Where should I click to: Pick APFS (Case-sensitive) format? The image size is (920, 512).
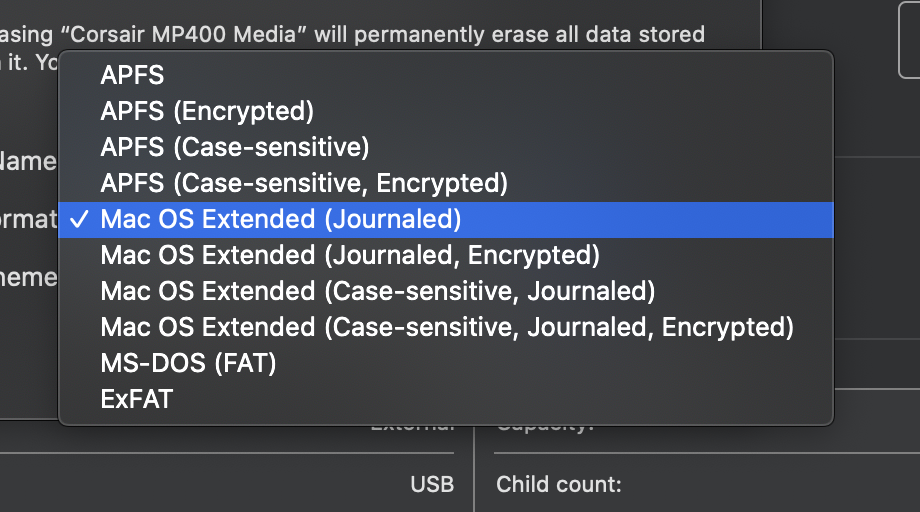coord(235,147)
